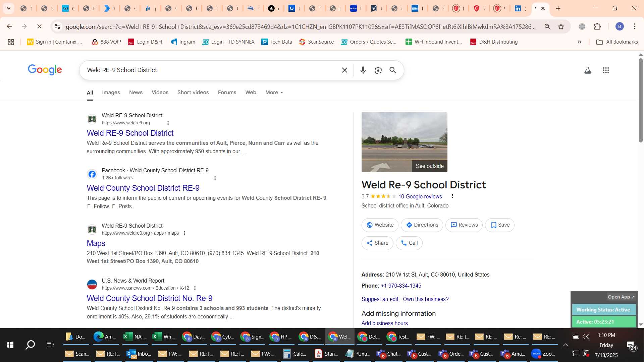
Task: Click Add business hours link
Action: [384, 323]
